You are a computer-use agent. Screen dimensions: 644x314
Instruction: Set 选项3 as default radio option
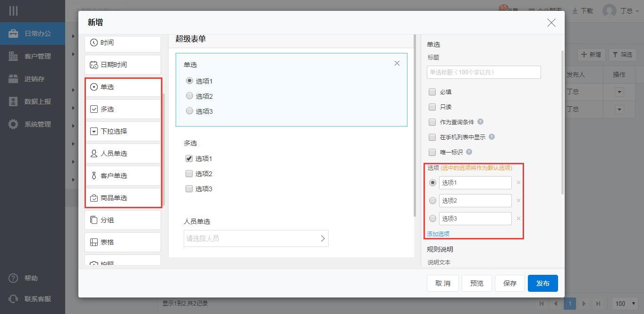tap(432, 219)
